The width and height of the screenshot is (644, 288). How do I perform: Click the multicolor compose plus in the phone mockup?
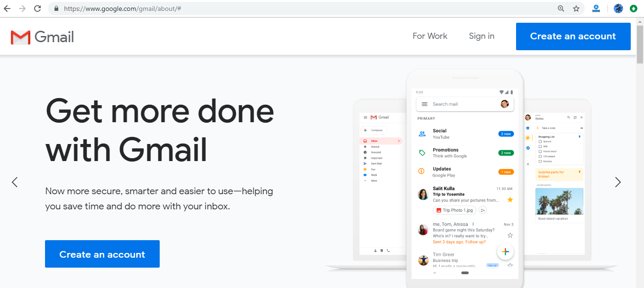(x=505, y=252)
